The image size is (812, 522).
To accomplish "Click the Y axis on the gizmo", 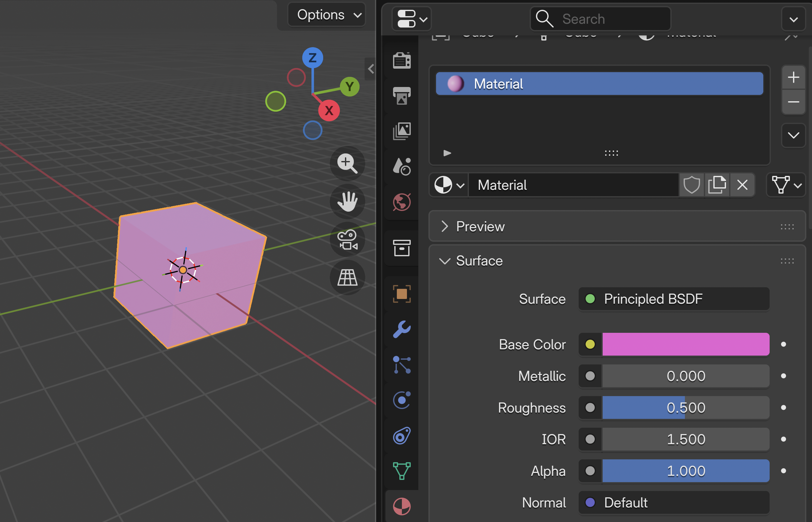I will tap(350, 86).
